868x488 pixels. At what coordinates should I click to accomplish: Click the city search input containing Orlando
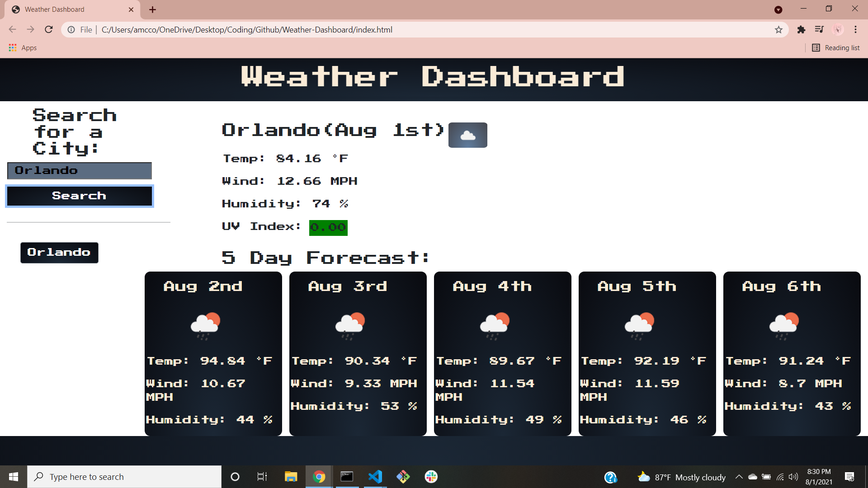click(79, 170)
